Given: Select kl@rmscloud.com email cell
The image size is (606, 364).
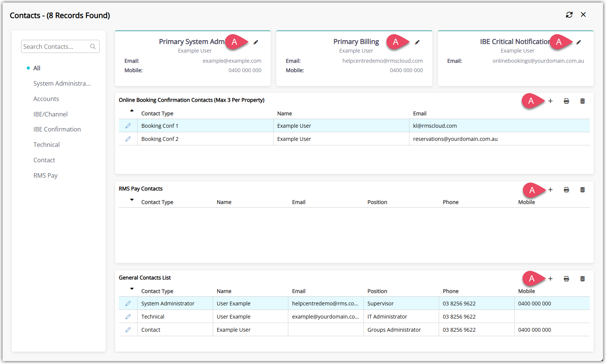Looking at the screenshot, I should 499,126.
